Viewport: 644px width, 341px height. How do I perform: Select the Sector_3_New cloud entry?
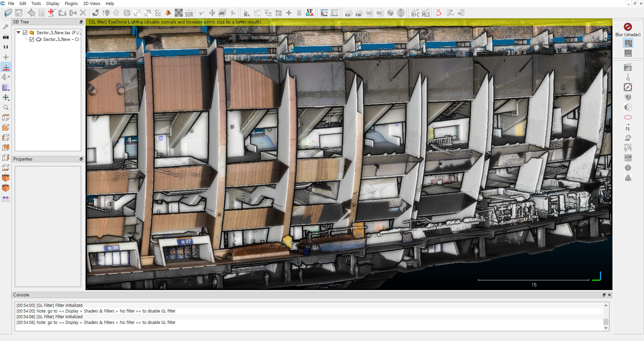click(x=61, y=39)
